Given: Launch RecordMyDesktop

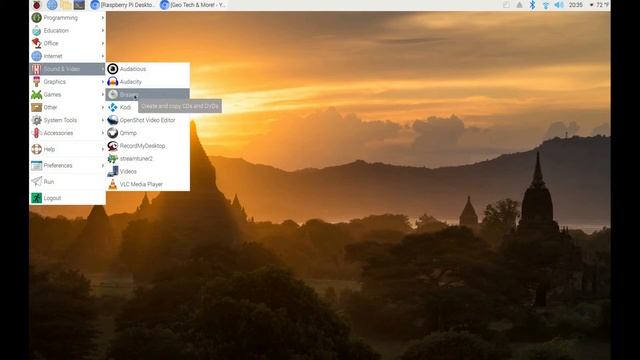Looking at the screenshot, I should coord(148,146).
